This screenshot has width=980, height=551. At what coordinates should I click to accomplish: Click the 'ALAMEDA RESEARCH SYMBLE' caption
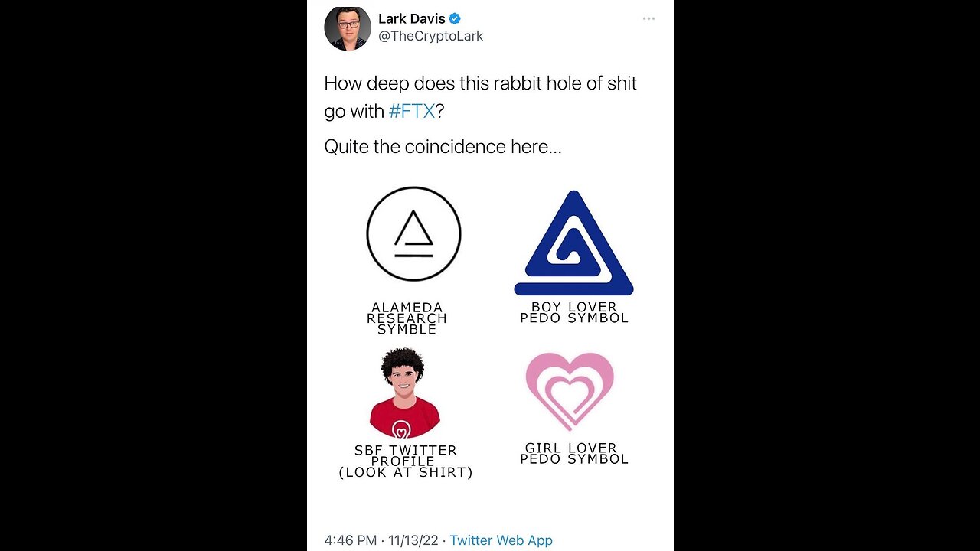point(407,318)
